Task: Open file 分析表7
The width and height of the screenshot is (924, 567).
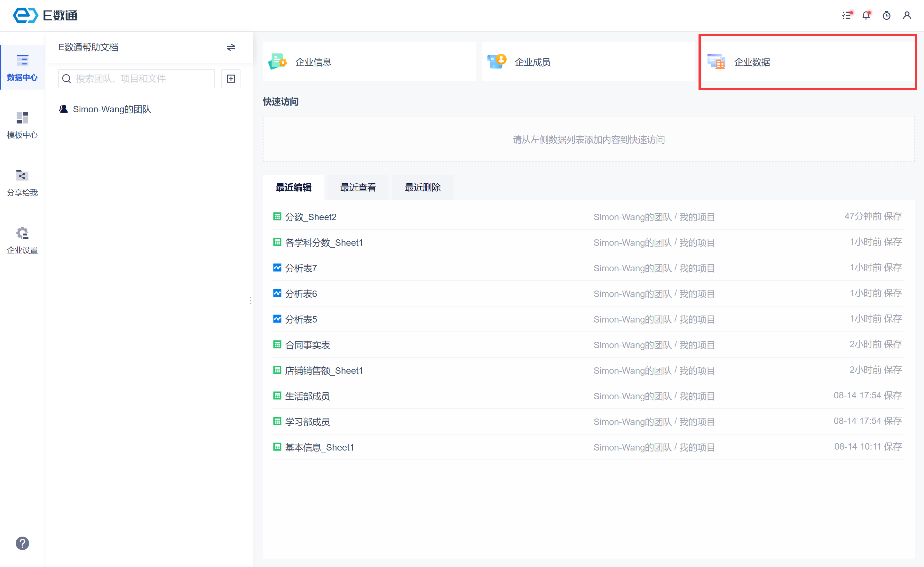Action: [301, 268]
